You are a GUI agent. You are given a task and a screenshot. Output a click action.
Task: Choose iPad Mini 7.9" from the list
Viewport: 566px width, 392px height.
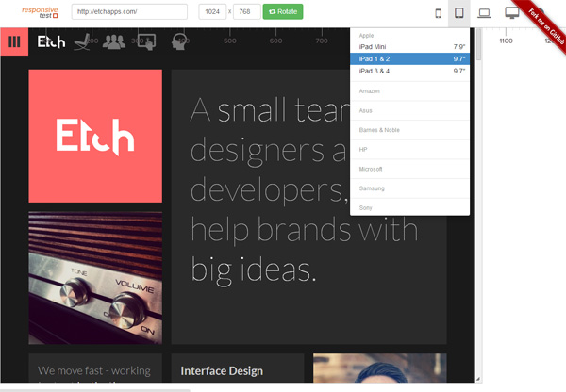point(409,47)
